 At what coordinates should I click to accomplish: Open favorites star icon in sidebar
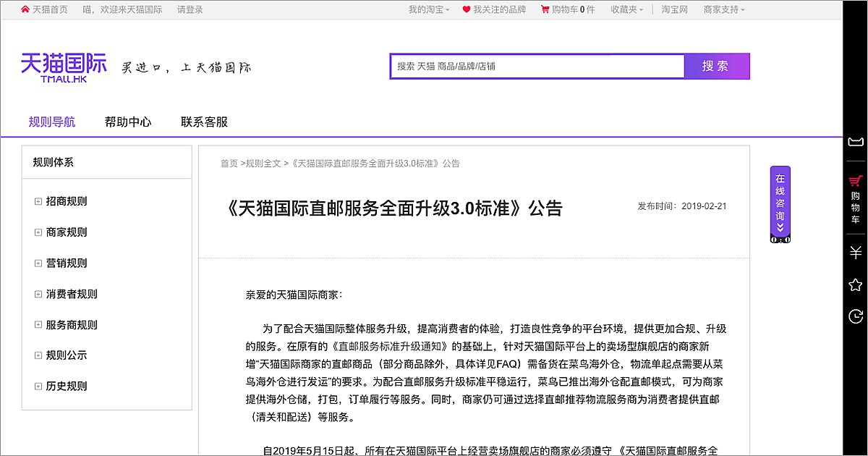(856, 284)
